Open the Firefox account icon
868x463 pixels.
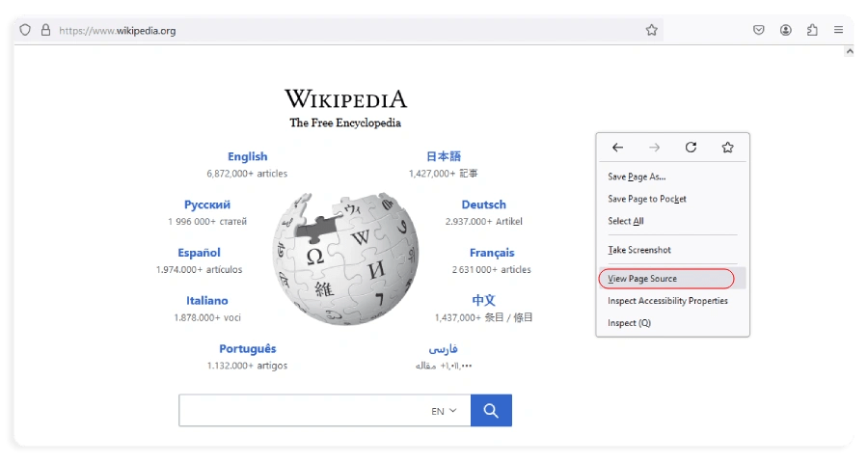point(785,30)
